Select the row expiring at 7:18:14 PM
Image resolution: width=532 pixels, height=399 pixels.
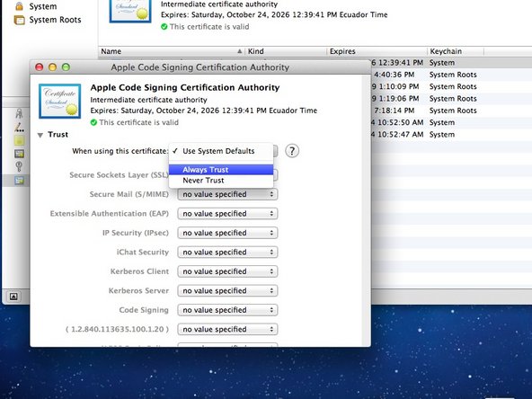pyautogui.click(x=452, y=111)
